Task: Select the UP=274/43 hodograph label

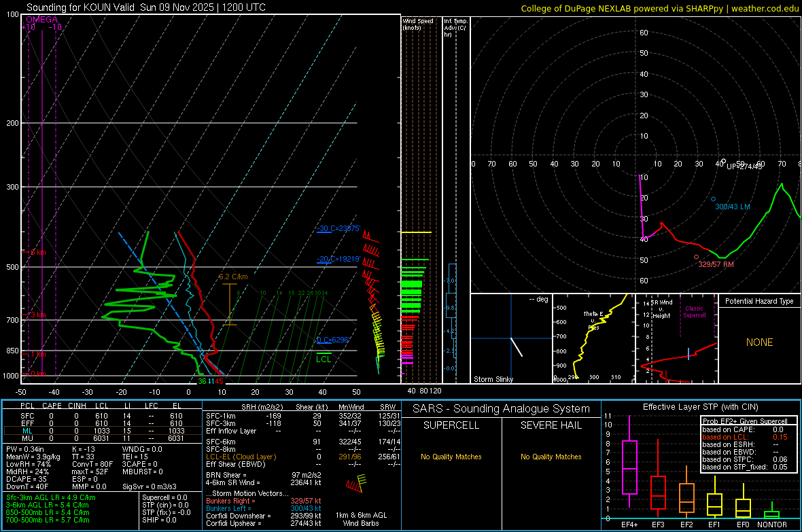Action: 744,166
